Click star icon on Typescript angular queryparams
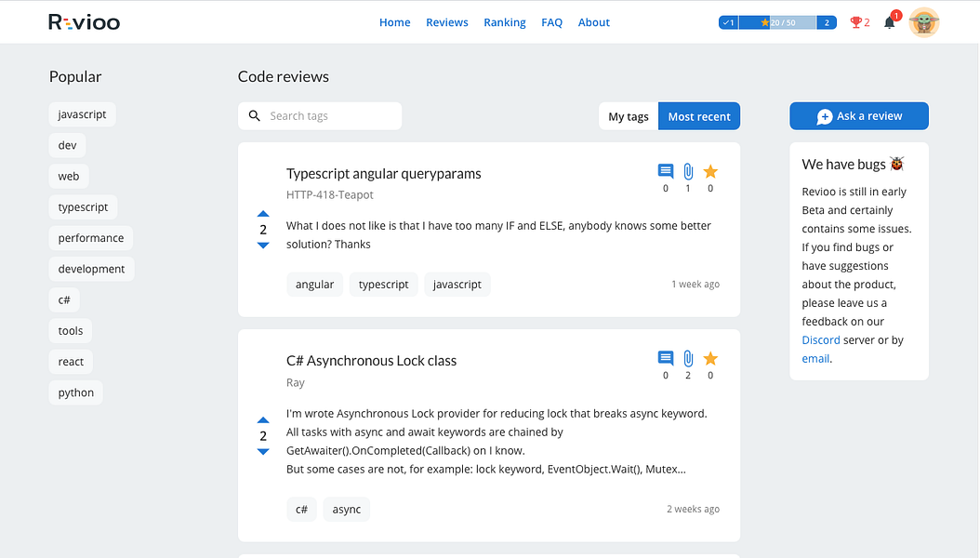Screen dimensions: 980x558 tap(710, 172)
